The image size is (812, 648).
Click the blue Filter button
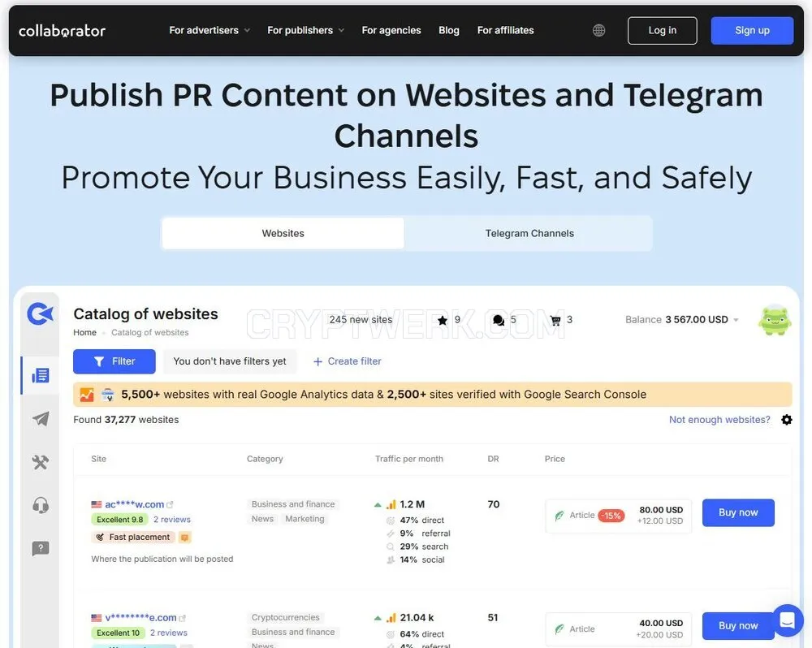click(x=114, y=361)
